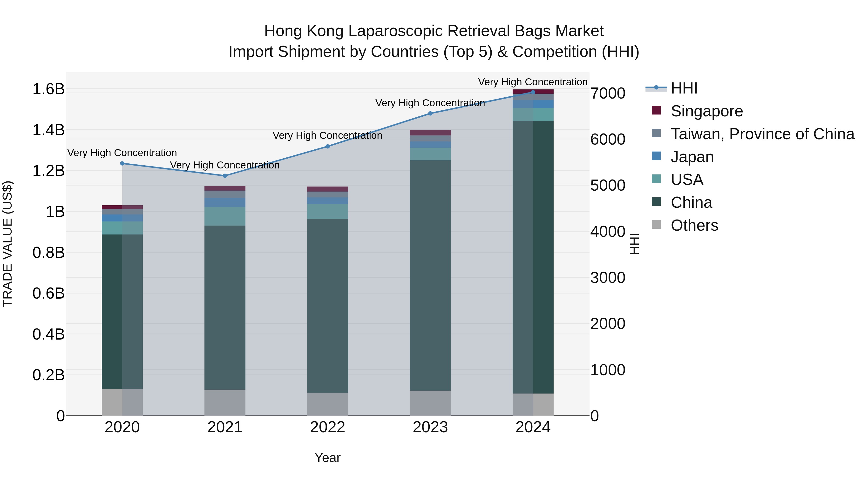Click the 4000 HHI axis tick label
Viewport: 868px width, 488px height.
pos(608,232)
